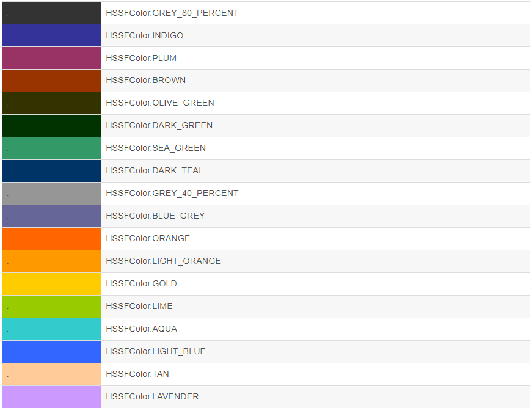The image size is (532, 408).
Task: Select the HSSFColor.ORANGE label
Action: coord(148,238)
